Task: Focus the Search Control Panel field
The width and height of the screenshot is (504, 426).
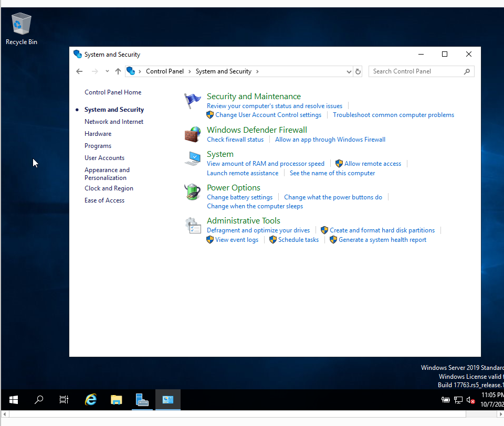Action: tap(421, 71)
